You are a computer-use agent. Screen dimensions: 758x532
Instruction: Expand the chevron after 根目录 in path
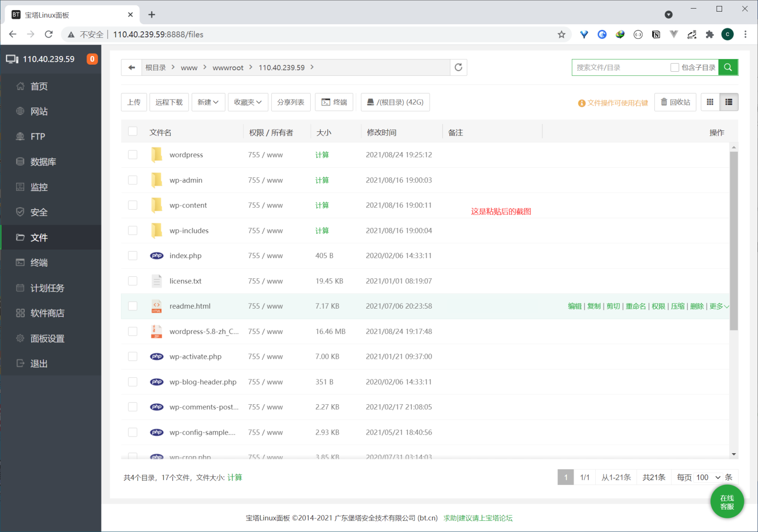(173, 67)
